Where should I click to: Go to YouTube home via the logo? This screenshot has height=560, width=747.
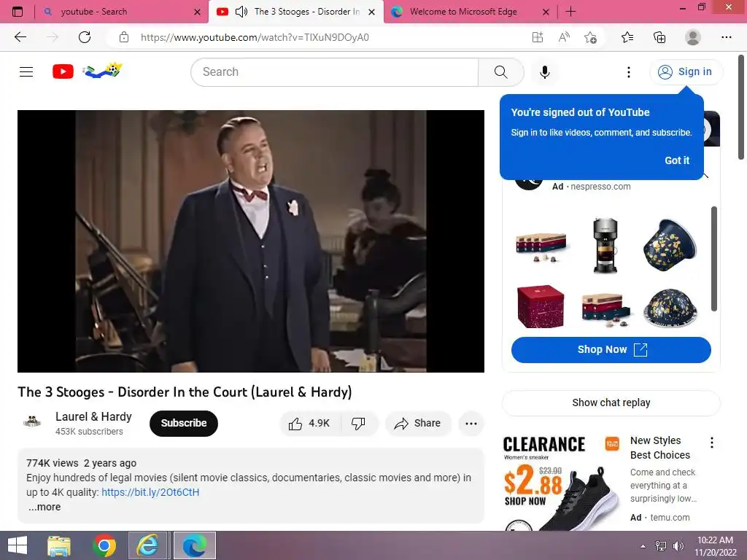pos(88,71)
